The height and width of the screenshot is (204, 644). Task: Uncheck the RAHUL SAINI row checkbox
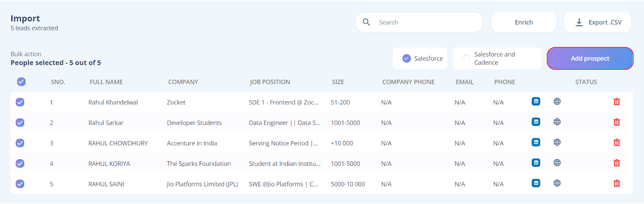coord(20,184)
